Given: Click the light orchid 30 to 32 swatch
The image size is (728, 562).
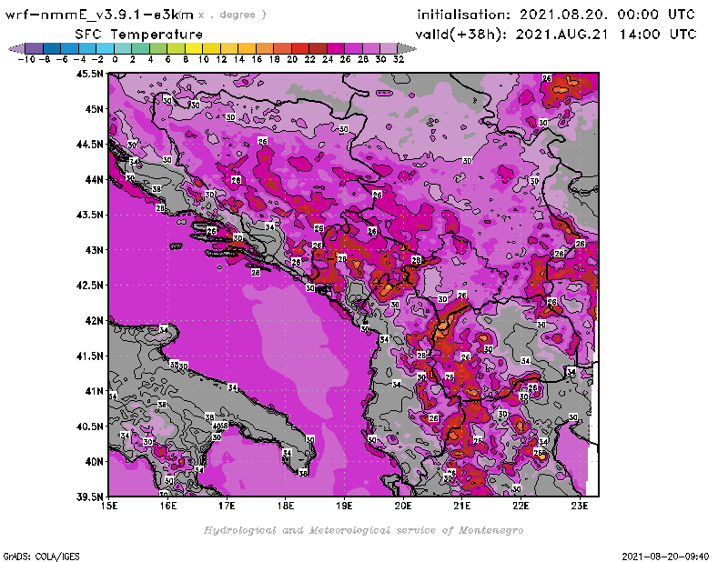Looking at the screenshot, I should (x=389, y=49).
